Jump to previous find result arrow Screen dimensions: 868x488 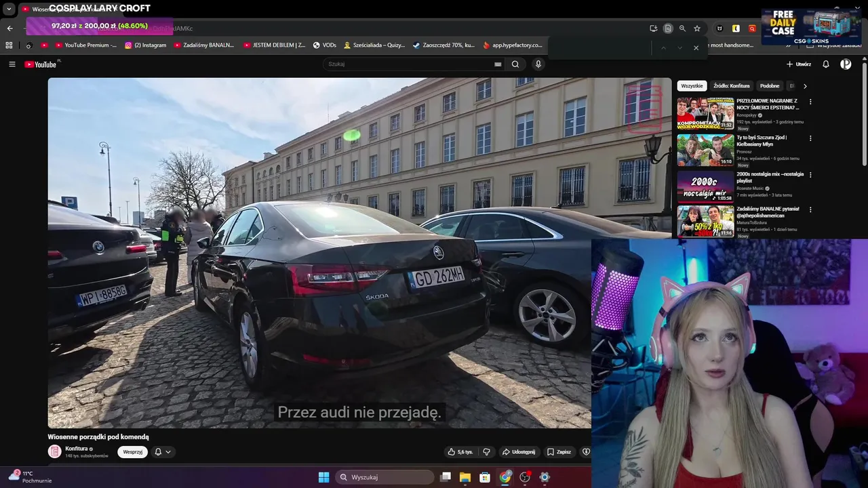(x=663, y=47)
